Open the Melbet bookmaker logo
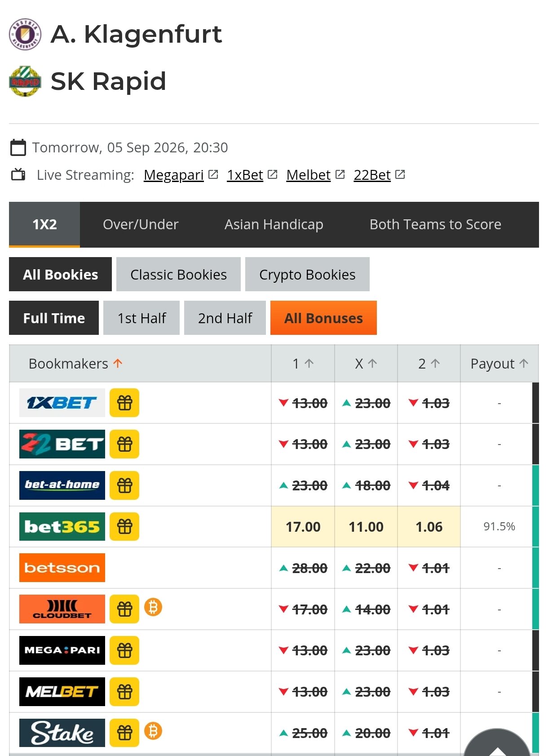 [x=62, y=692]
